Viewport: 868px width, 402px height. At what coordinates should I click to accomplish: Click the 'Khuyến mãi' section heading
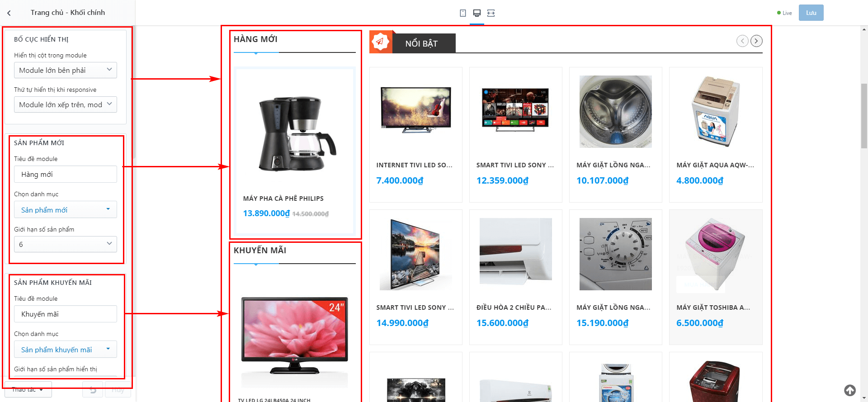pyautogui.click(x=260, y=251)
